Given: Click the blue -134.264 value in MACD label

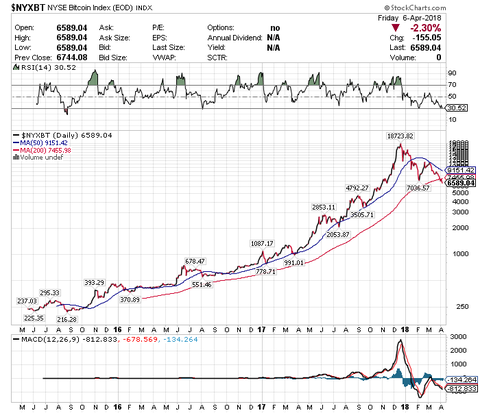Looking at the screenshot, I should pos(180,339).
